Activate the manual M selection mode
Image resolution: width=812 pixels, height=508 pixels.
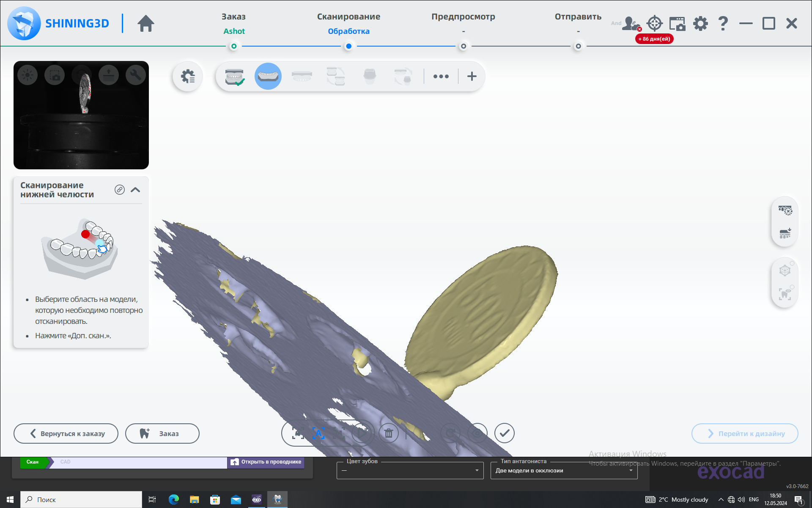click(338, 433)
